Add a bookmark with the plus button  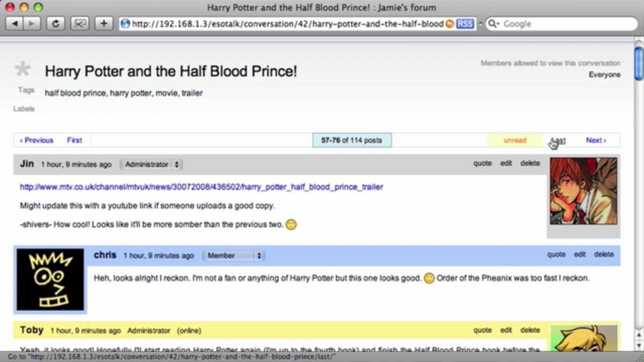pyautogui.click(x=104, y=24)
